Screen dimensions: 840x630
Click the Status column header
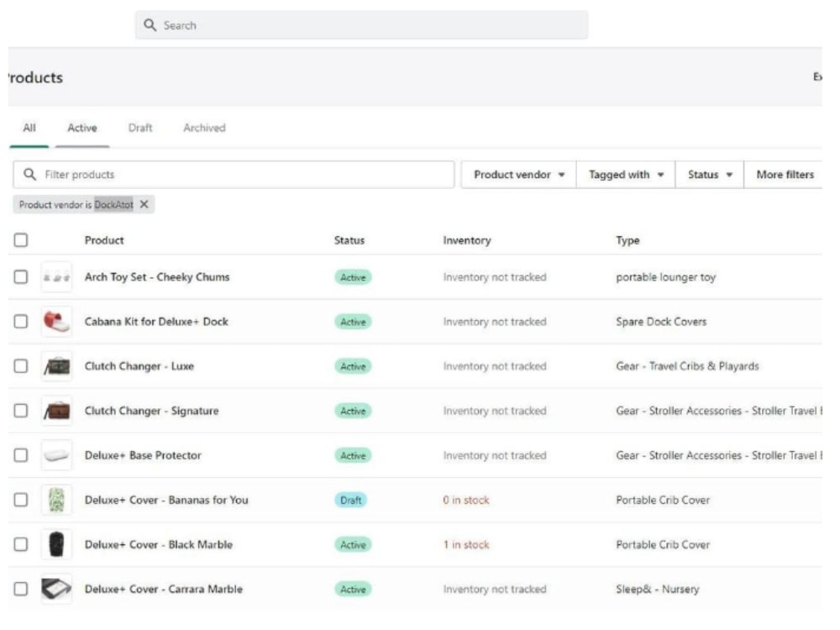[x=349, y=240]
